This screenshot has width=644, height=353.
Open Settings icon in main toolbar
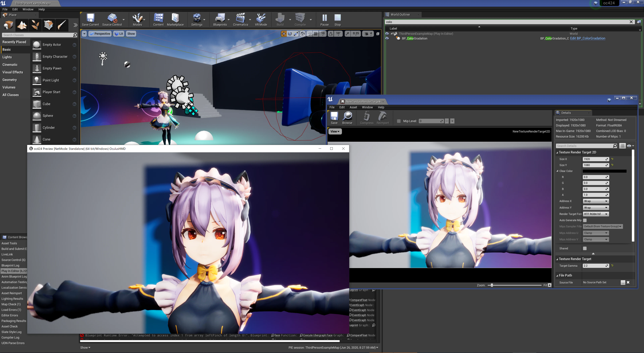197,20
